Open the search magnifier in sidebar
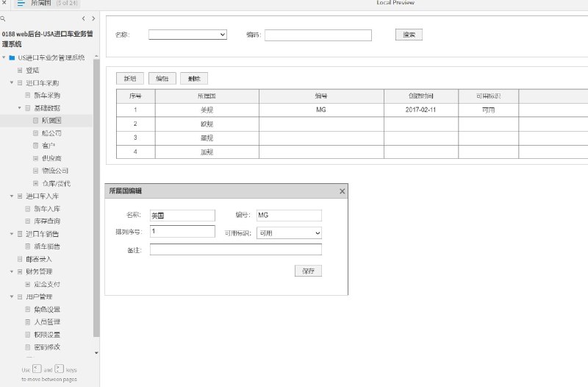The width and height of the screenshot is (588, 387). (3, 18)
